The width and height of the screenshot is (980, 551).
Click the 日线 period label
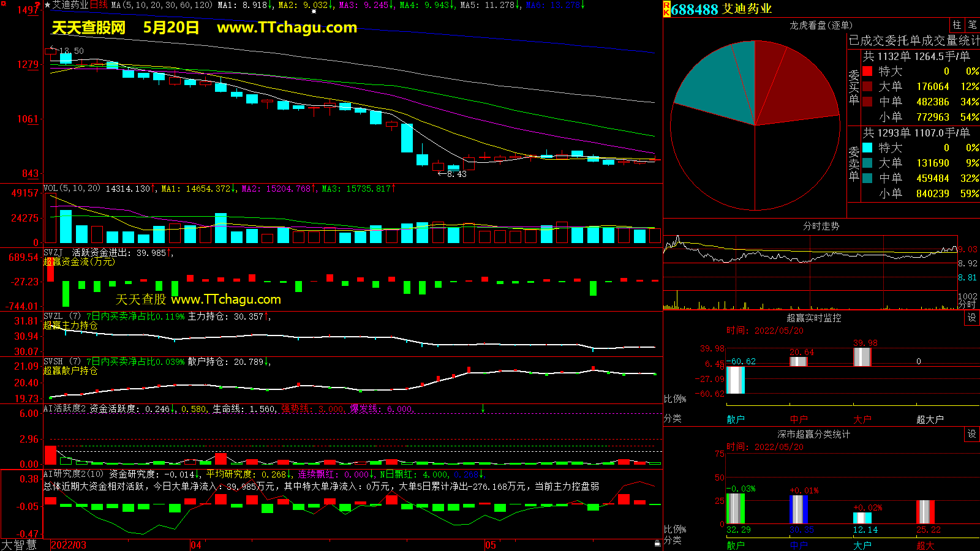[x=99, y=5]
